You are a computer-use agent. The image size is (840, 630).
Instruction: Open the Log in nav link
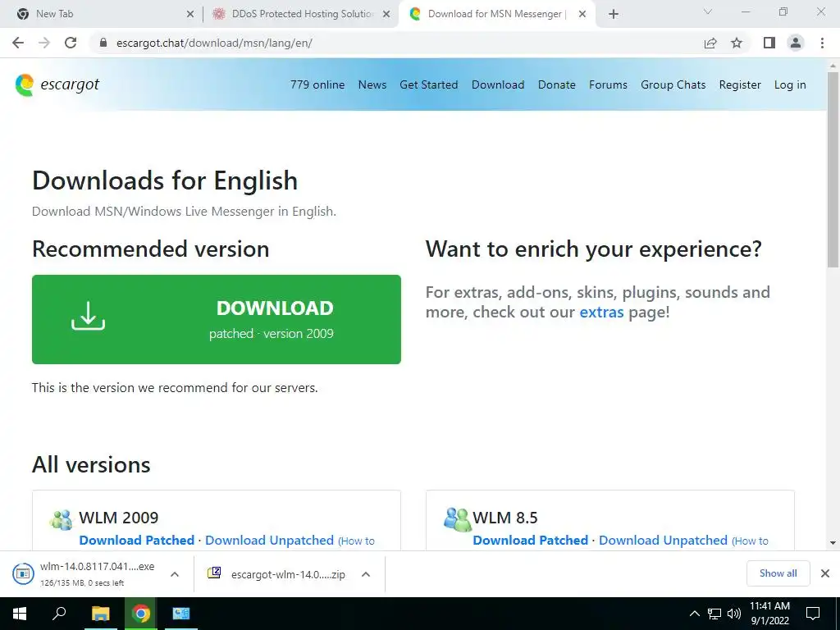[790, 84]
